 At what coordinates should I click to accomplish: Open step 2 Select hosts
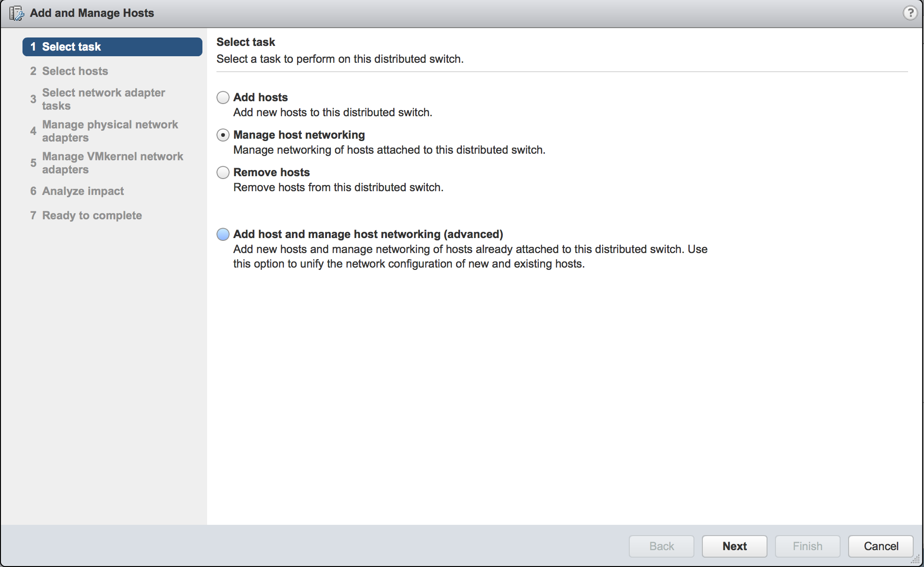click(x=69, y=71)
